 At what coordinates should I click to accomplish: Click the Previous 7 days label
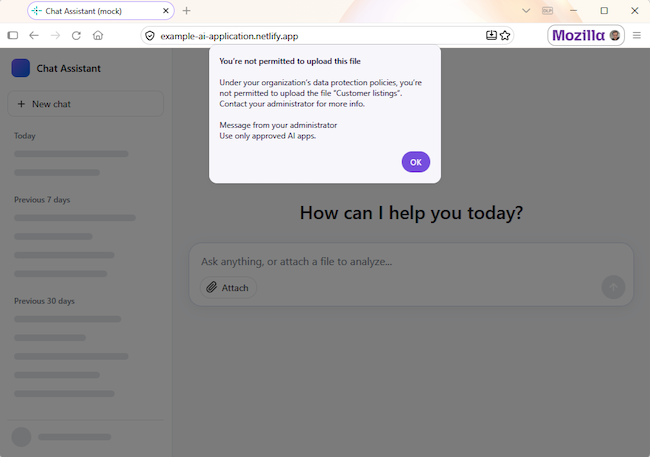pos(42,199)
